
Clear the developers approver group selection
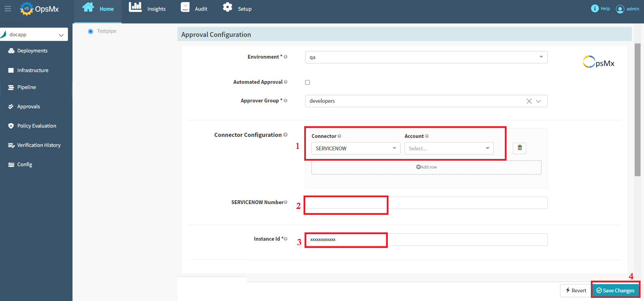coord(529,101)
